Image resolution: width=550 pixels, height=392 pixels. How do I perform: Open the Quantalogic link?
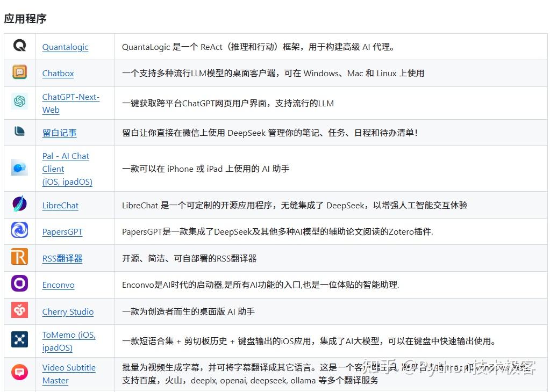pyautogui.click(x=65, y=47)
